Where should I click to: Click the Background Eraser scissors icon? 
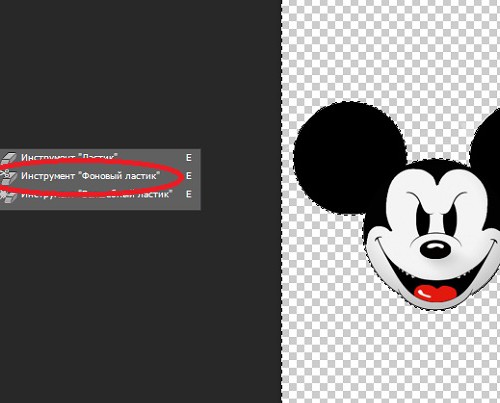point(8,176)
